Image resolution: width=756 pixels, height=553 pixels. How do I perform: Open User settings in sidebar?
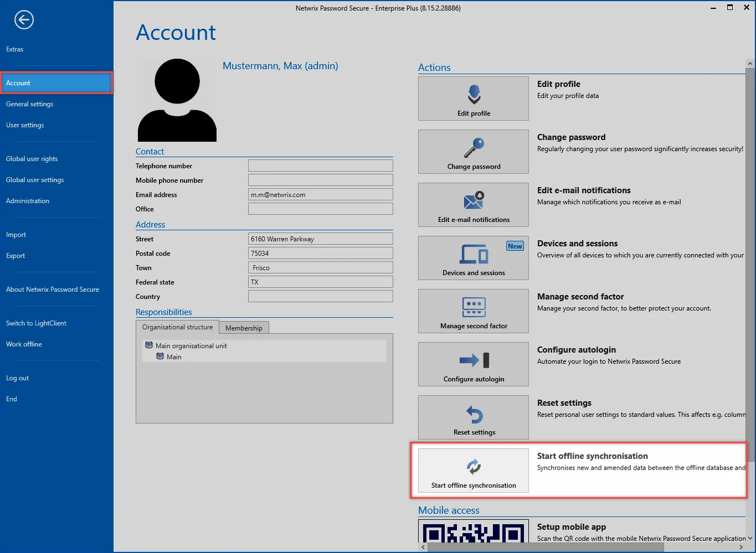(25, 125)
